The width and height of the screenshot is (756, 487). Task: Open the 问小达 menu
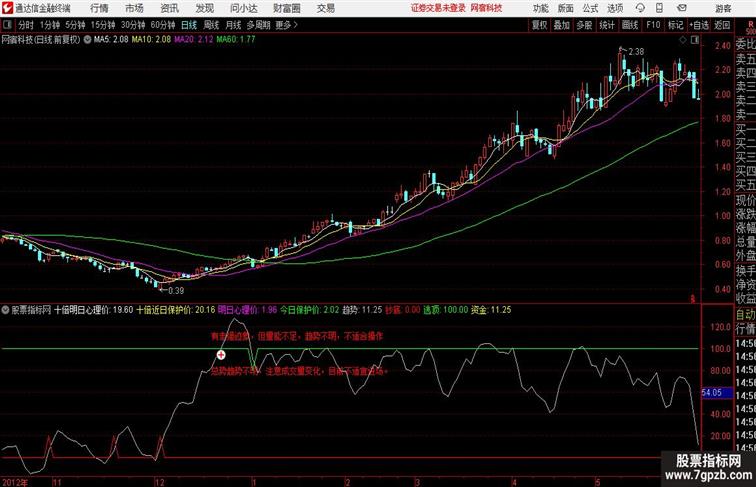[x=243, y=8]
